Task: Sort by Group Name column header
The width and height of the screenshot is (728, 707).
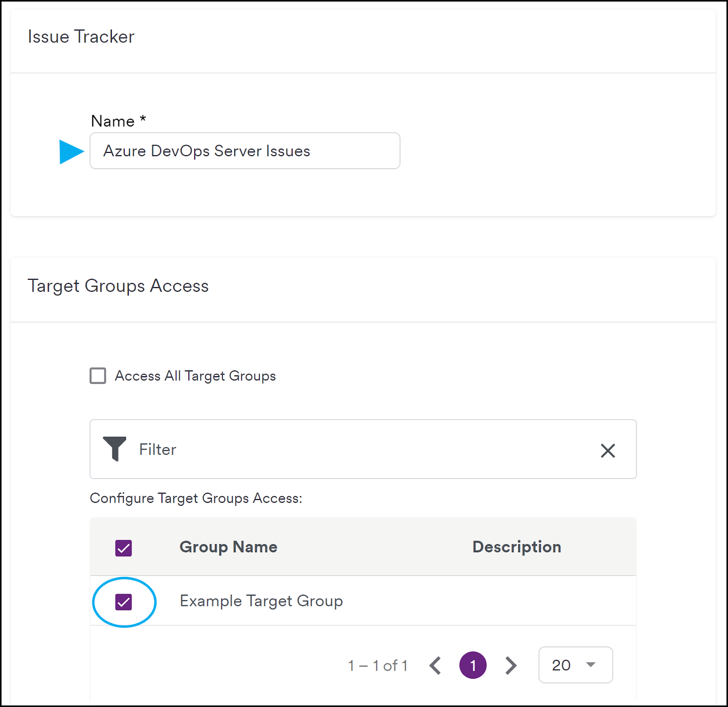Action: 228,547
